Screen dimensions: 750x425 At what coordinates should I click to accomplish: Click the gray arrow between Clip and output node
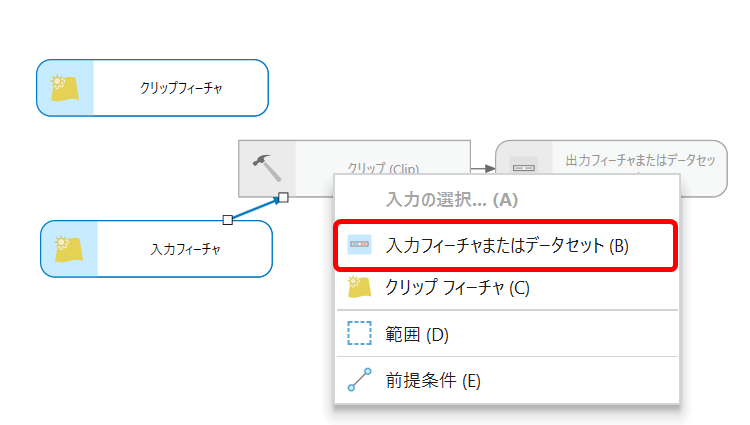click(x=483, y=168)
